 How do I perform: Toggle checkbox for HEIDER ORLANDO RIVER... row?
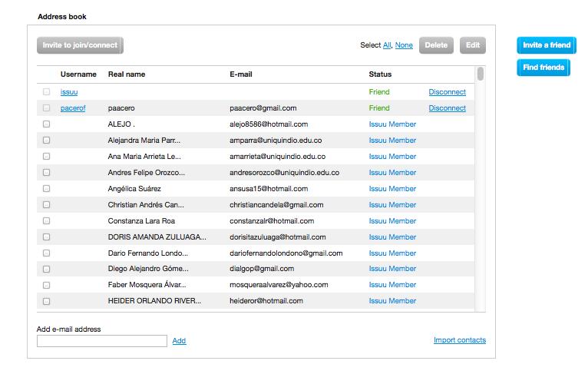[x=47, y=301]
